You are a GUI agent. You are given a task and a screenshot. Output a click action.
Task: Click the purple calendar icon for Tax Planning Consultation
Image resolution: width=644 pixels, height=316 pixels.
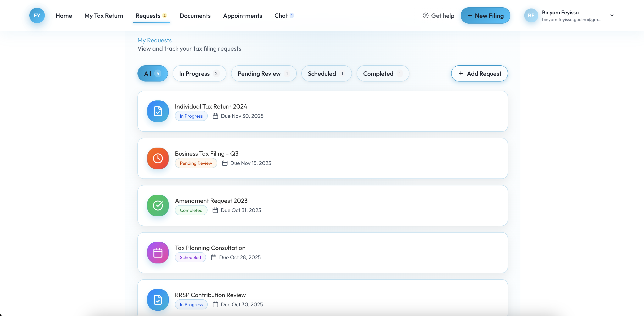pyautogui.click(x=158, y=252)
